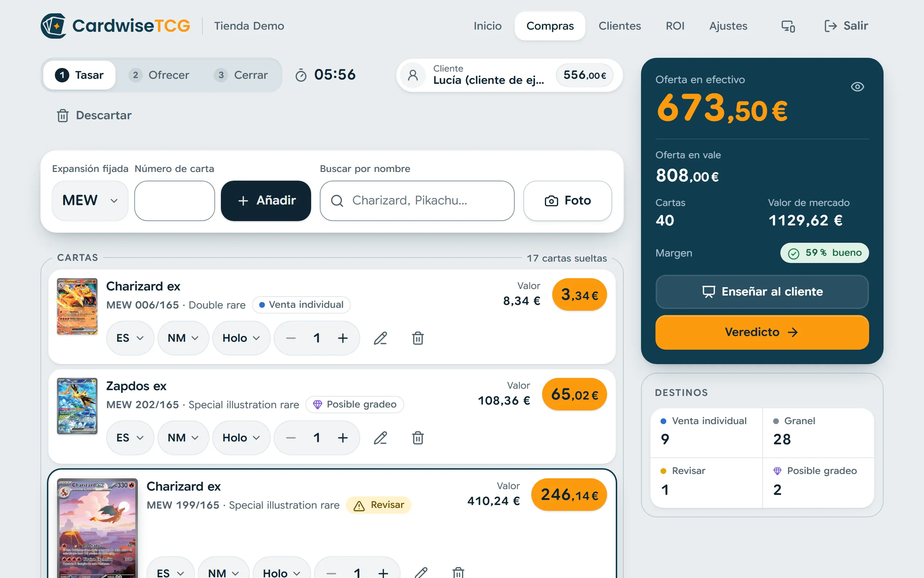Select step 1 Tasar
The height and width of the screenshot is (578, 924).
pos(79,75)
